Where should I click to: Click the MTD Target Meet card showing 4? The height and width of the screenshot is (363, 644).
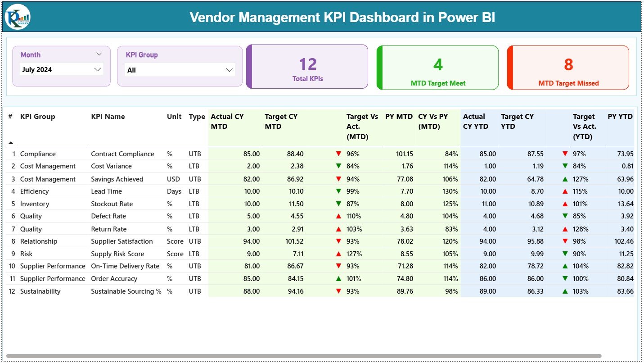(437, 67)
